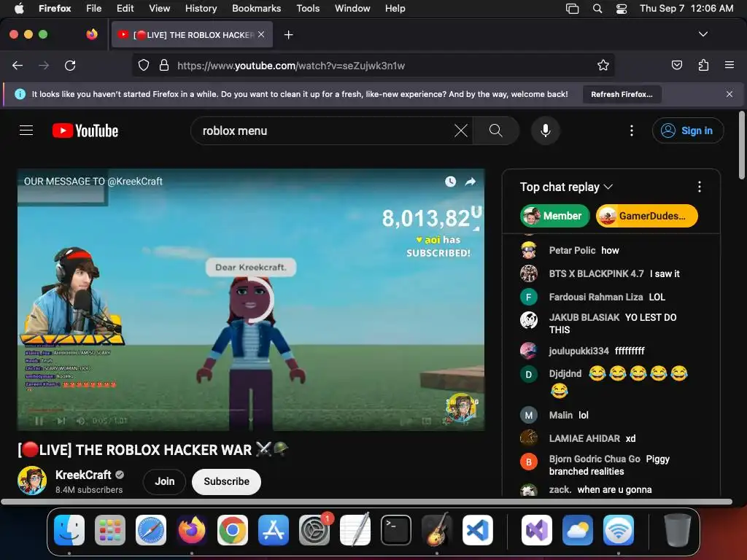Image resolution: width=747 pixels, height=560 pixels.
Task: Launch Safari from the Dock
Action: point(151,530)
